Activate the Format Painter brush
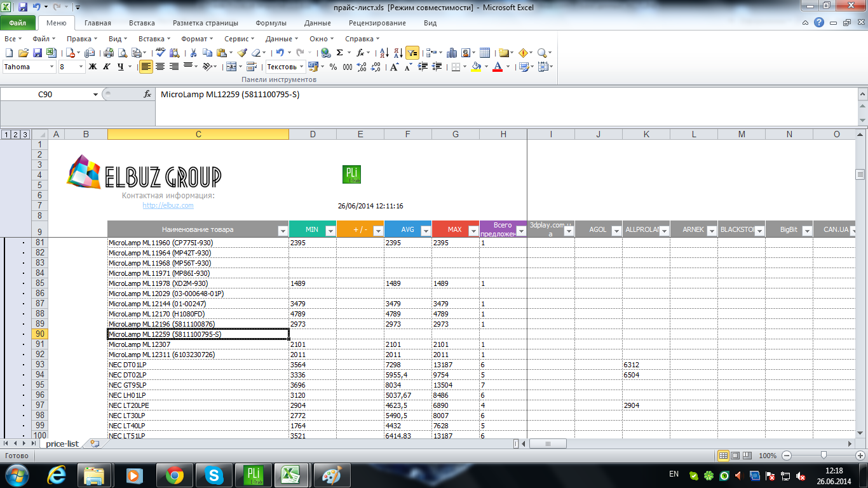This screenshot has width=868, height=488. click(x=242, y=53)
